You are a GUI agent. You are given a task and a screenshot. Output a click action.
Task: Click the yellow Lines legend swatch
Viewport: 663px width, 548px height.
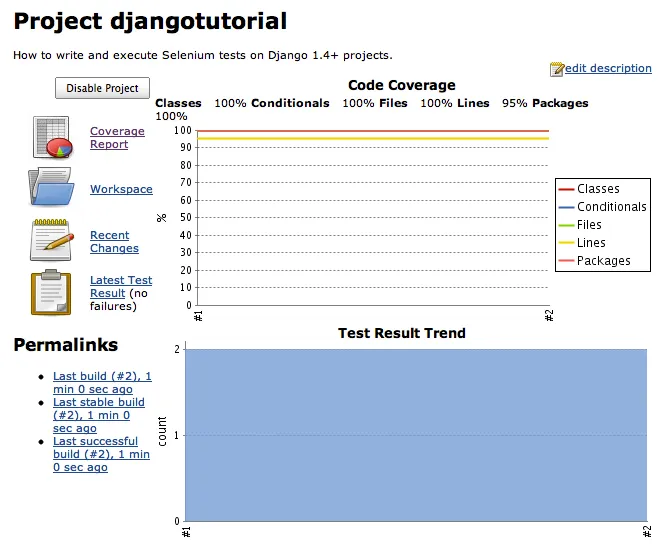(566, 243)
